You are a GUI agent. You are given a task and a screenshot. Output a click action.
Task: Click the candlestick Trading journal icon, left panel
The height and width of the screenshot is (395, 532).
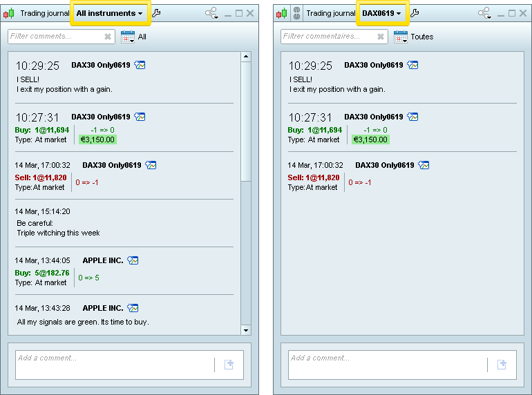pos(10,13)
